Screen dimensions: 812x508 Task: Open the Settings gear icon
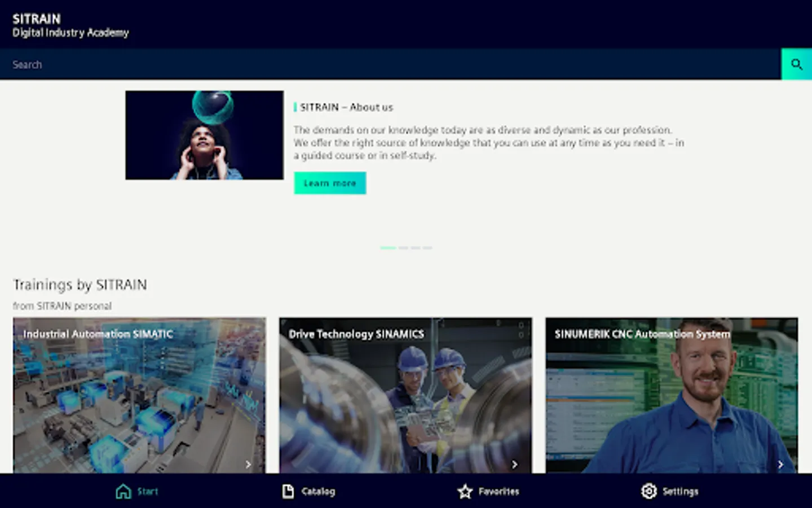point(649,491)
